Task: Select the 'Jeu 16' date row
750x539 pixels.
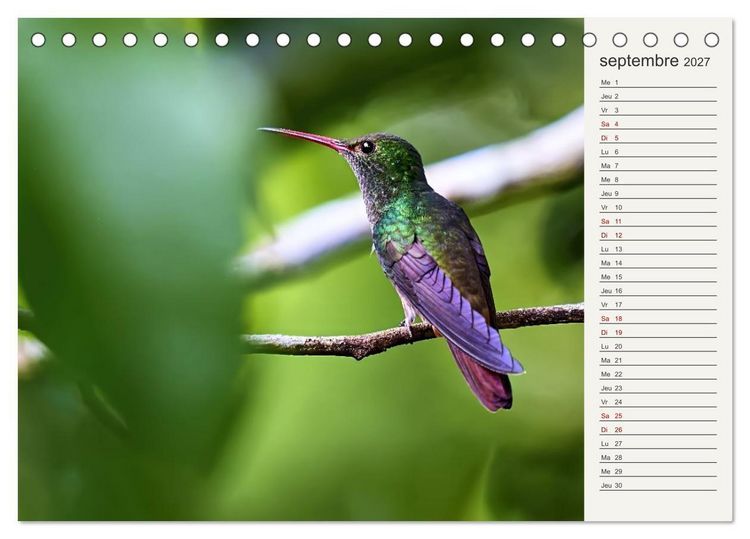Action: point(658,291)
